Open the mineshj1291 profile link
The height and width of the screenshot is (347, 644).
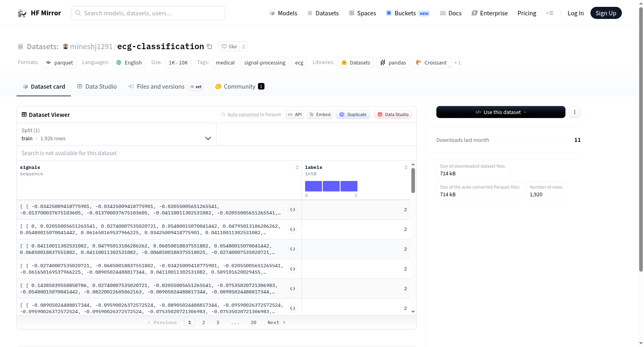coord(91,46)
